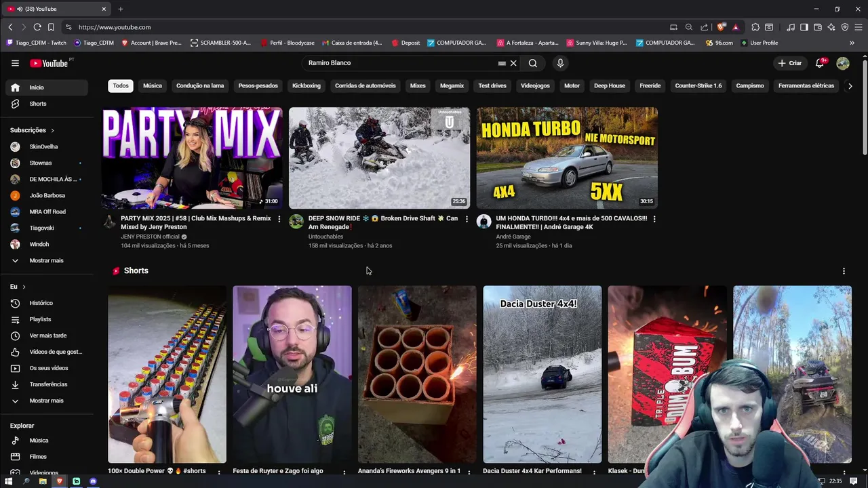Open Tiagovski channel subscription

coord(47,228)
